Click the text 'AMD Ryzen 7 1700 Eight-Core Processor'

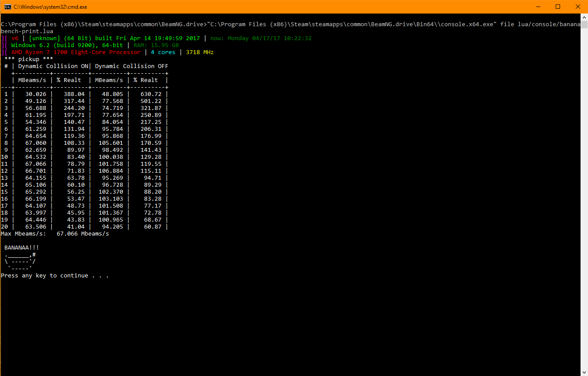[76, 52]
